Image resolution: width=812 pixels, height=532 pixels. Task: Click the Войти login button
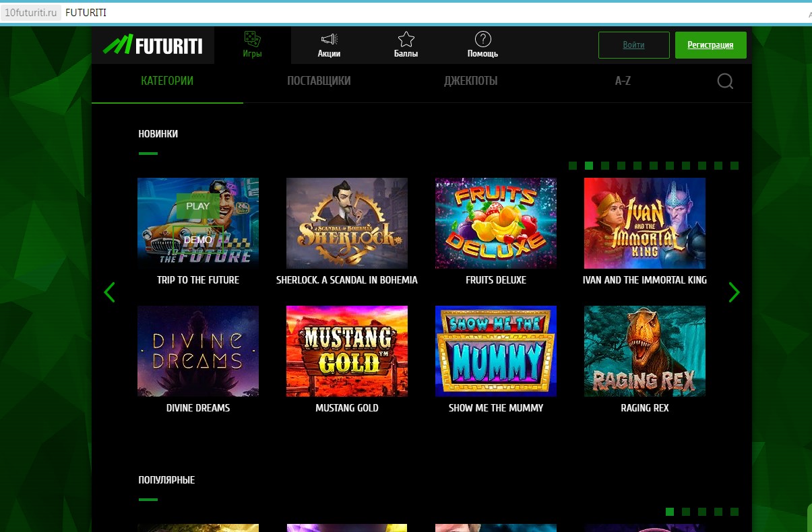(633, 45)
